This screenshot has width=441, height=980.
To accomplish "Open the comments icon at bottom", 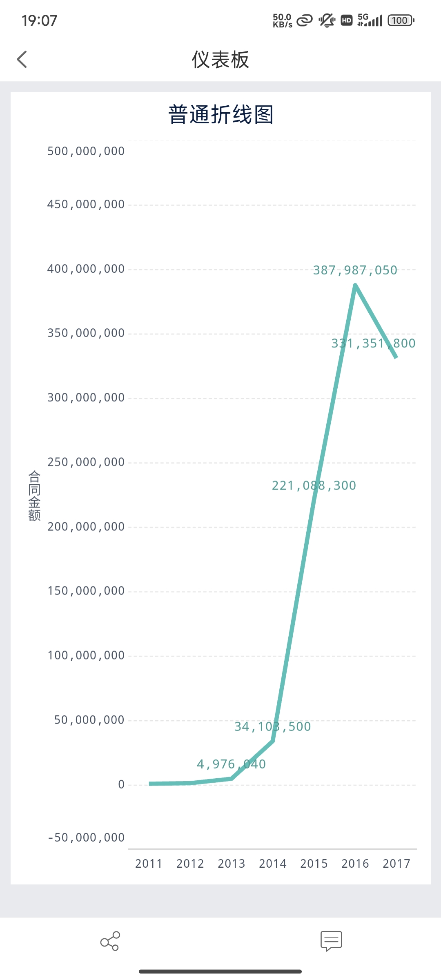I will pyautogui.click(x=331, y=941).
